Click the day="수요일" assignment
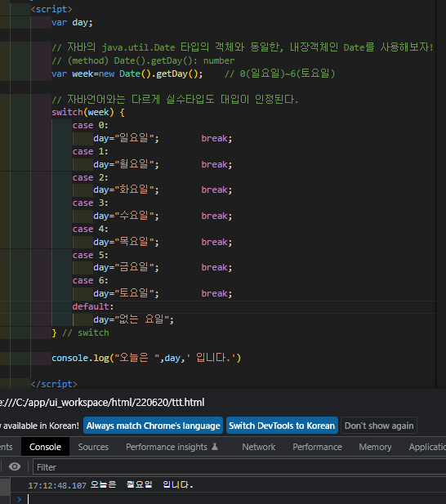This screenshot has height=504, width=446. point(126,216)
